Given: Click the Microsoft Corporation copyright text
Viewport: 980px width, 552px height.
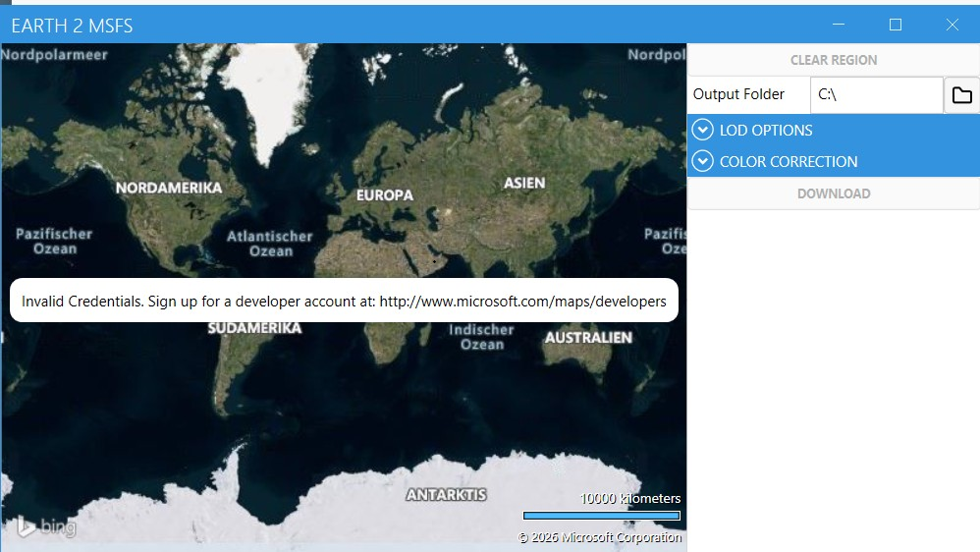Looking at the screenshot, I should click(x=600, y=537).
